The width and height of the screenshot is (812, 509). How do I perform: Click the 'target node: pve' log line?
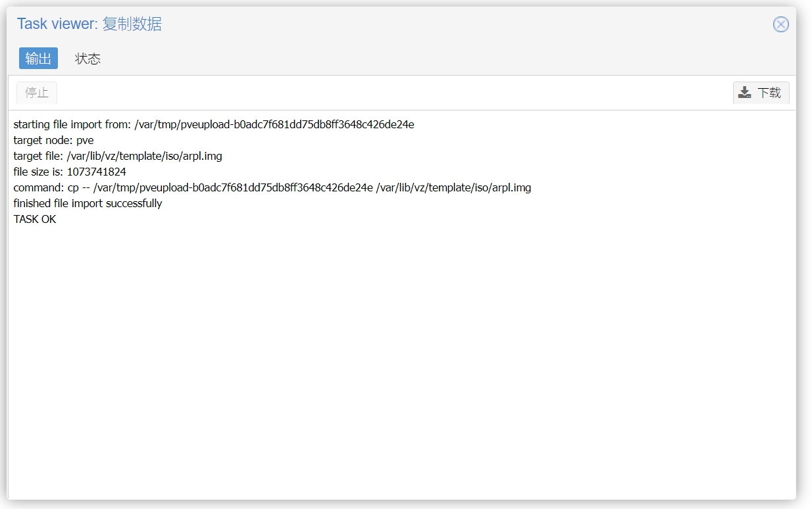(x=54, y=140)
